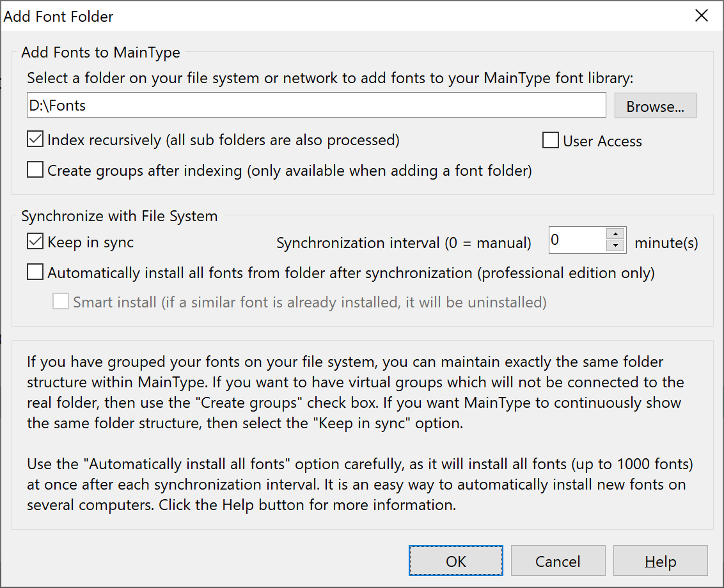Click the 'Add Fonts to MainType' group title
The width and height of the screenshot is (724, 588).
[100, 52]
